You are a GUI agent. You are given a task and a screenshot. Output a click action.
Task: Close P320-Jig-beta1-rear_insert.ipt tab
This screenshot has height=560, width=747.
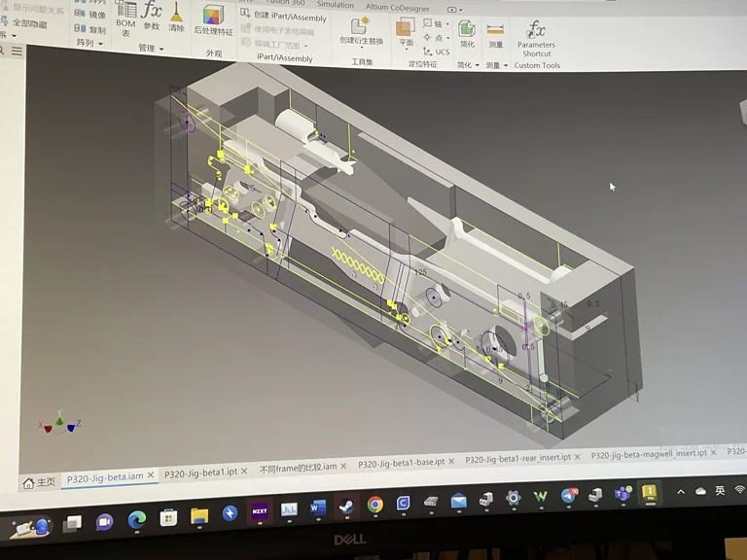[x=577, y=457]
